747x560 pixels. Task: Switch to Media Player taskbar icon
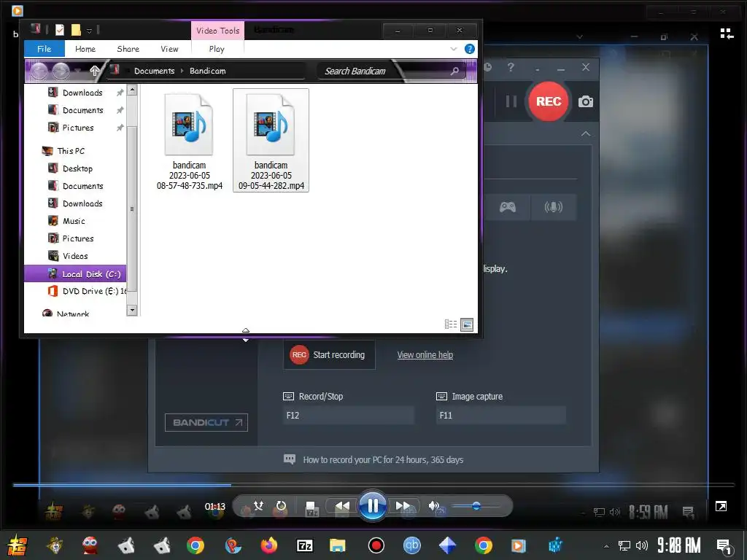coord(519,545)
